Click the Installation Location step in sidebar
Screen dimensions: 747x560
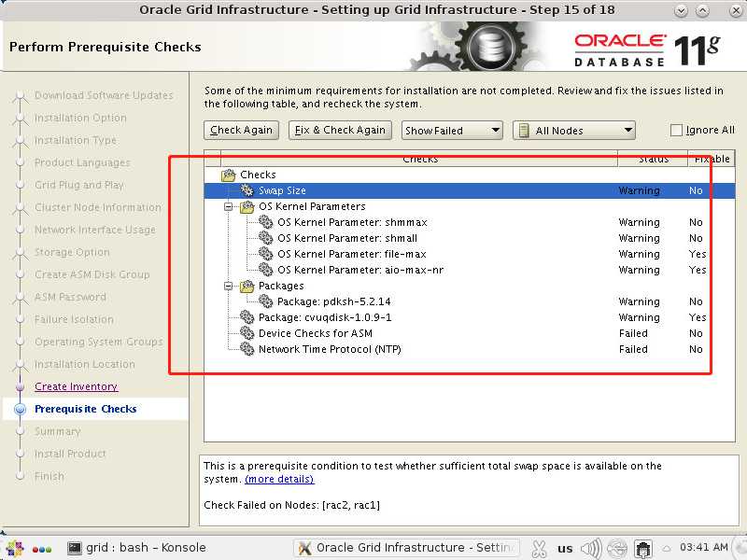coord(85,364)
